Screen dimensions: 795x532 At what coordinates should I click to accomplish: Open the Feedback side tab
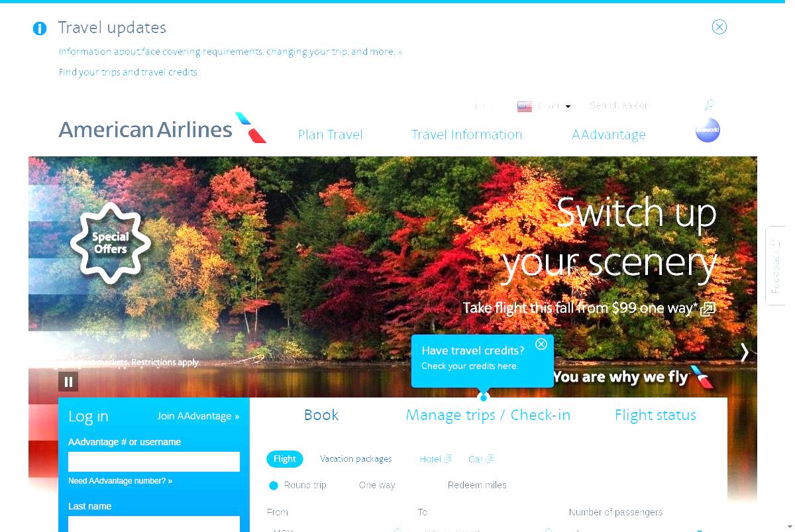775,266
